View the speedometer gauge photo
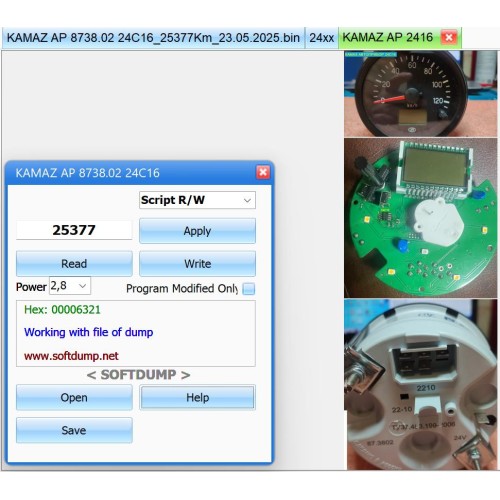This screenshot has height=500, width=500. (x=421, y=94)
